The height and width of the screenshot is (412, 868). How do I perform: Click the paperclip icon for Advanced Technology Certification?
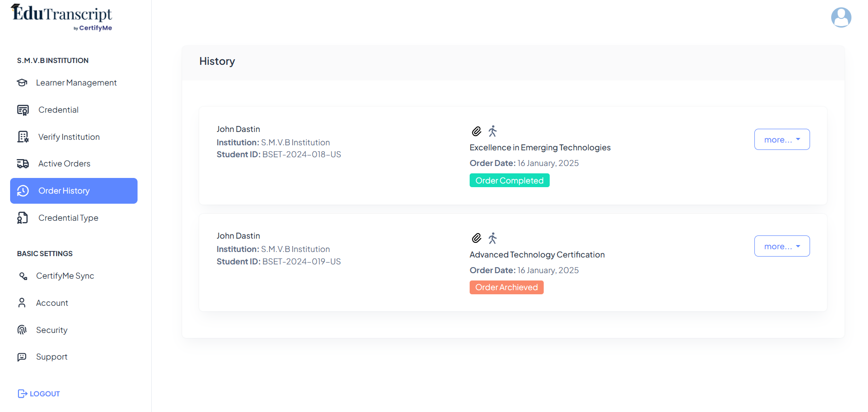[477, 238]
